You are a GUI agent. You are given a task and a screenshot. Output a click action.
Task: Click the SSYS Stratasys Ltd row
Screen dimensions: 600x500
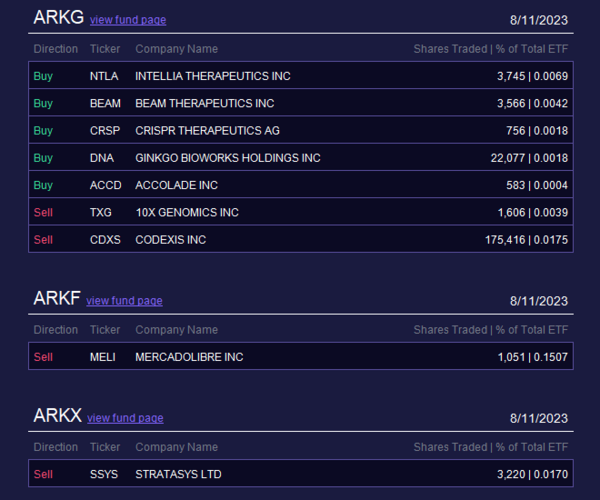[x=301, y=474]
